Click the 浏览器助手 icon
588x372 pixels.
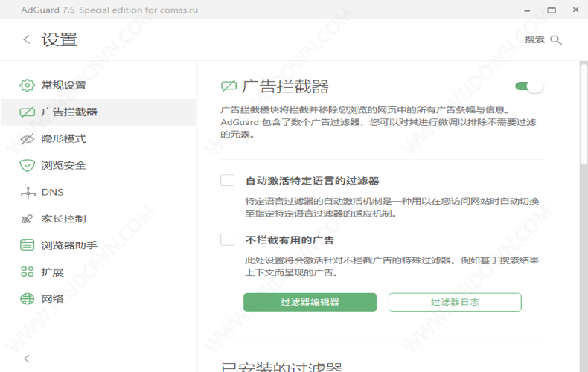coord(27,246)
